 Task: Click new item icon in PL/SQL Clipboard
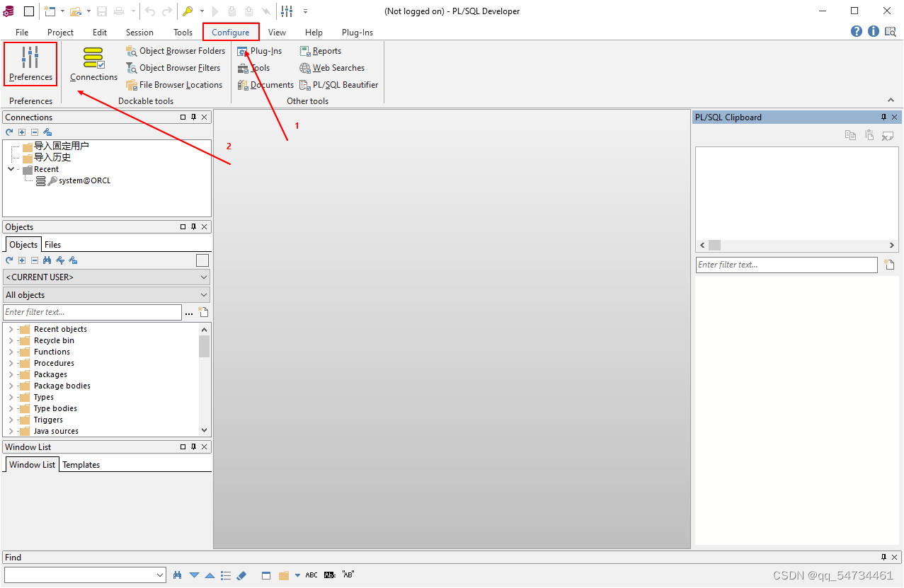pyautogui.click(x=889, y=265)
